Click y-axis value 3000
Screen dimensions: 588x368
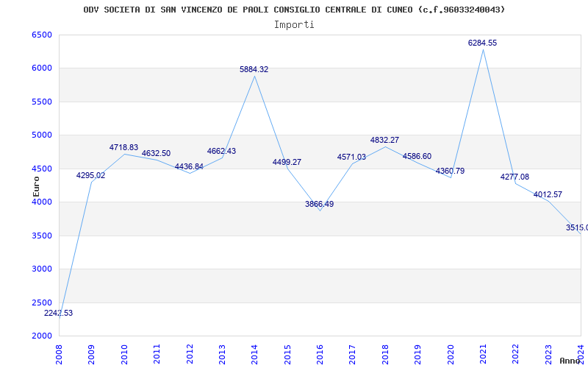point(42,269)
